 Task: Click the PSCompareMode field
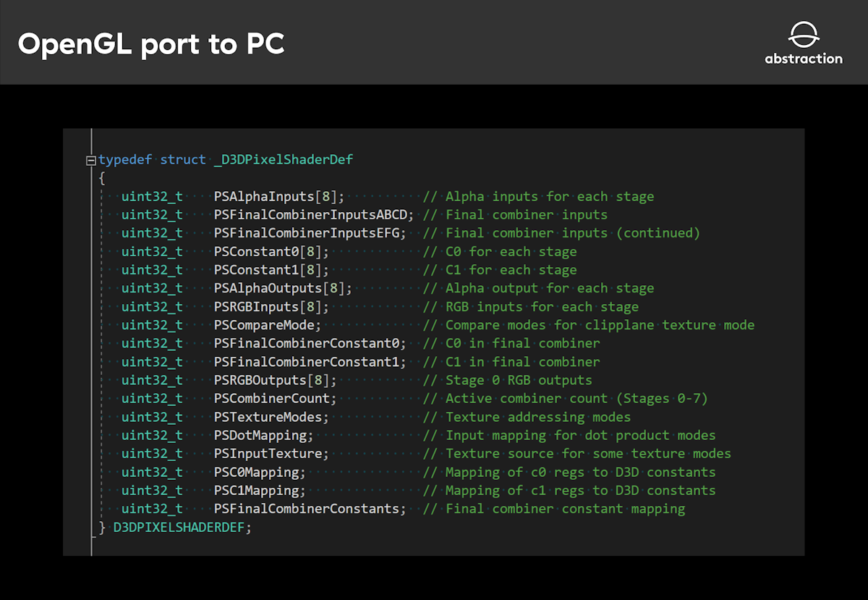click(x=267, y=325)
